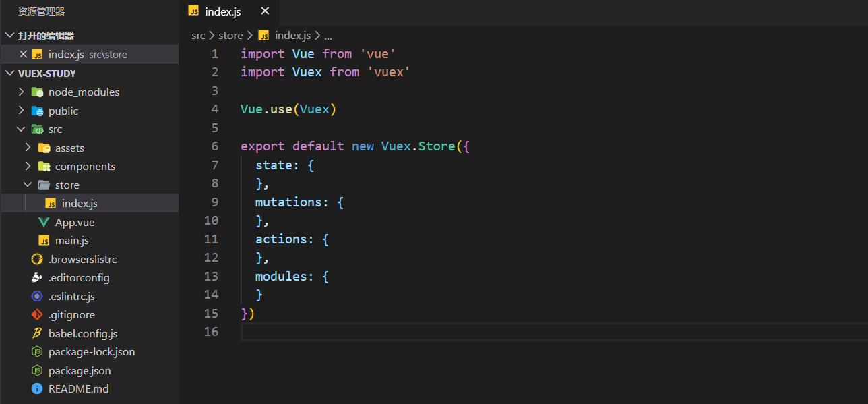Click the package.json Node icon
The height and width of the screenshot is (404, 868).
click(x=37, y=370)
